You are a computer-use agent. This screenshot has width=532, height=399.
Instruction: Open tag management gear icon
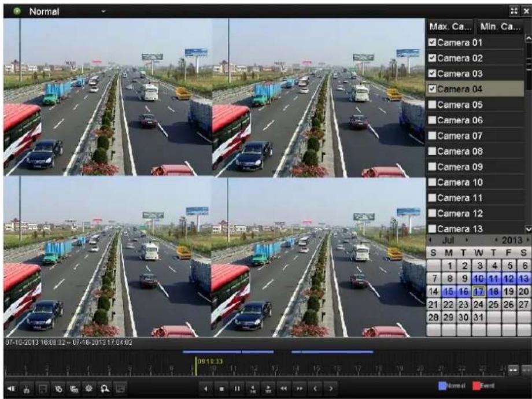coord(89,389)
